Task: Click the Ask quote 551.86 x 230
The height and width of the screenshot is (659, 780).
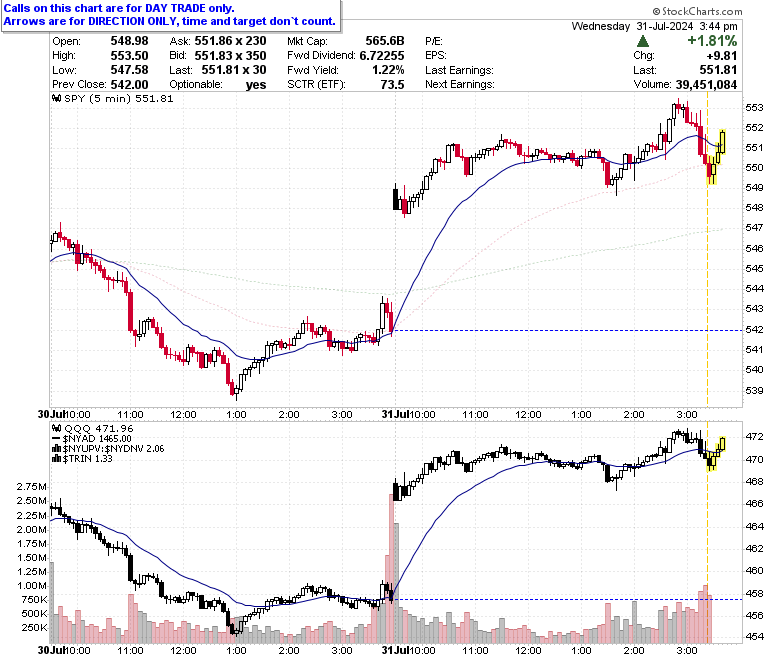Action: (230, 41)
